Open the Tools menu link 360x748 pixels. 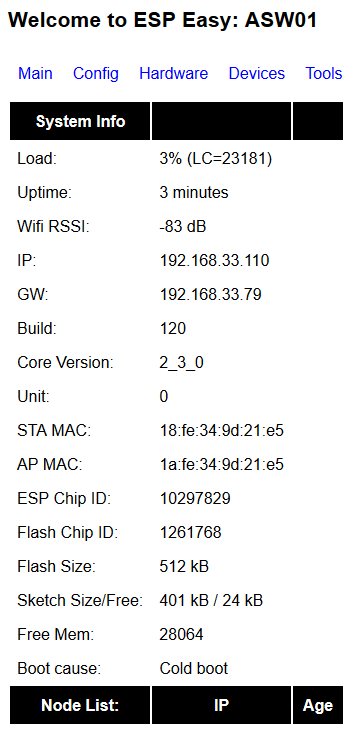click(x=324, y=73)
